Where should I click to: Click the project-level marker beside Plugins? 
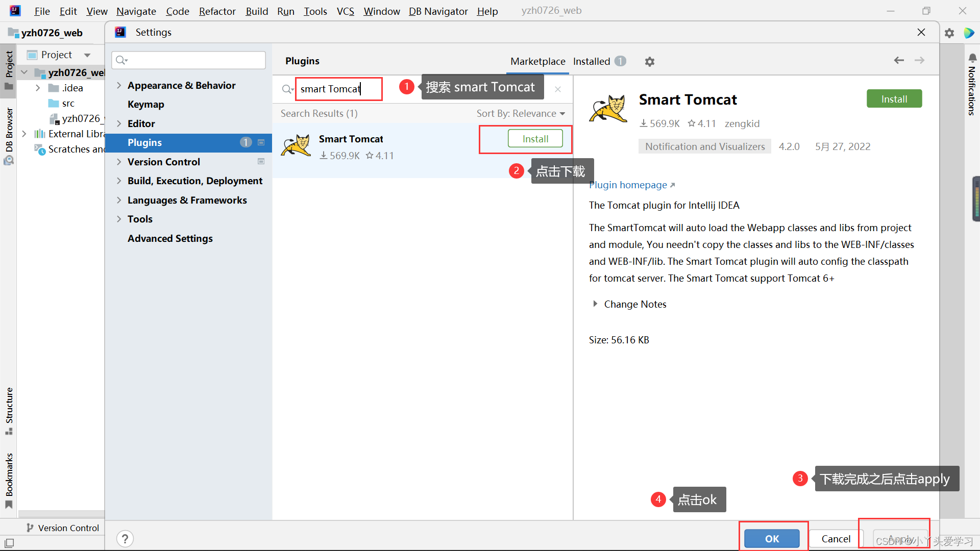(261, 142)
